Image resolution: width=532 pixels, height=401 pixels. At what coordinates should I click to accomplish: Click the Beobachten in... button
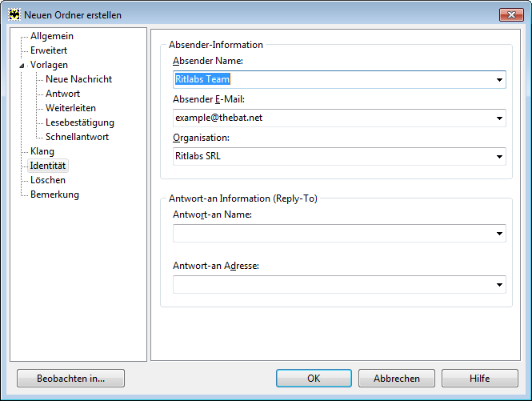[x=71, y=379]
